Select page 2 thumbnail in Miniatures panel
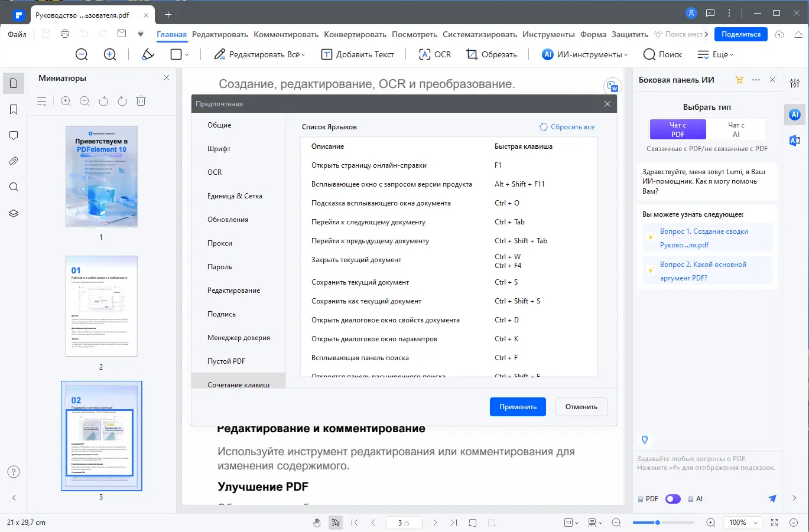 click(101, 306)
